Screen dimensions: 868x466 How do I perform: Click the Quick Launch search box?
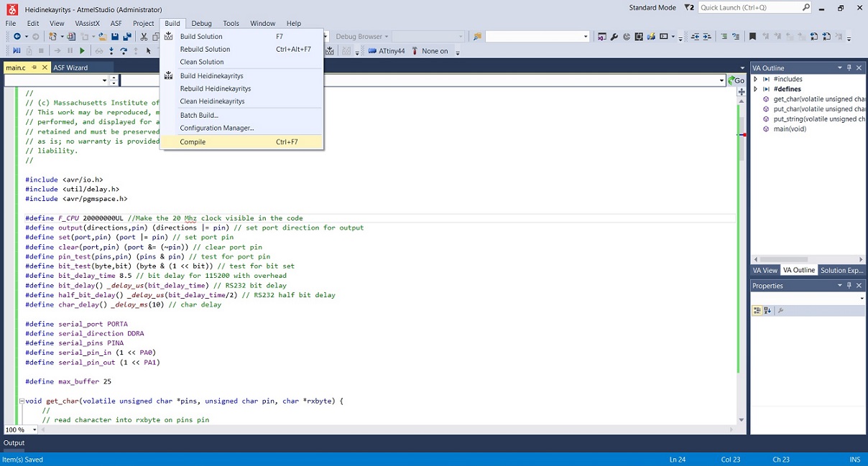pos(755,7)
